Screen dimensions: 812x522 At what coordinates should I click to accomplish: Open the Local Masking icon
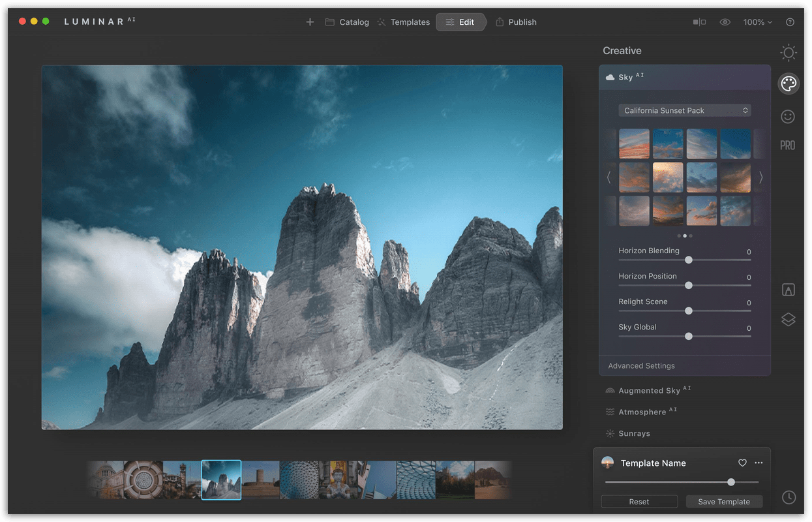[788, 290]
